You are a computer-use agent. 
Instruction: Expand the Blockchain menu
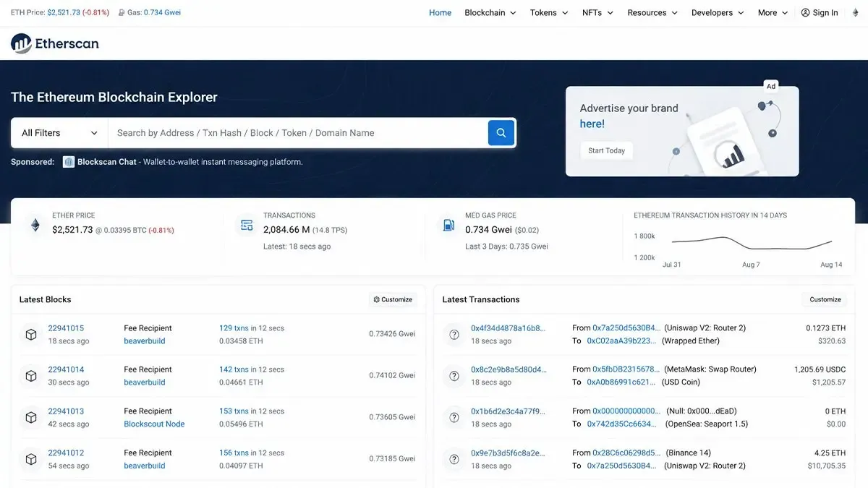pos(490,13)
